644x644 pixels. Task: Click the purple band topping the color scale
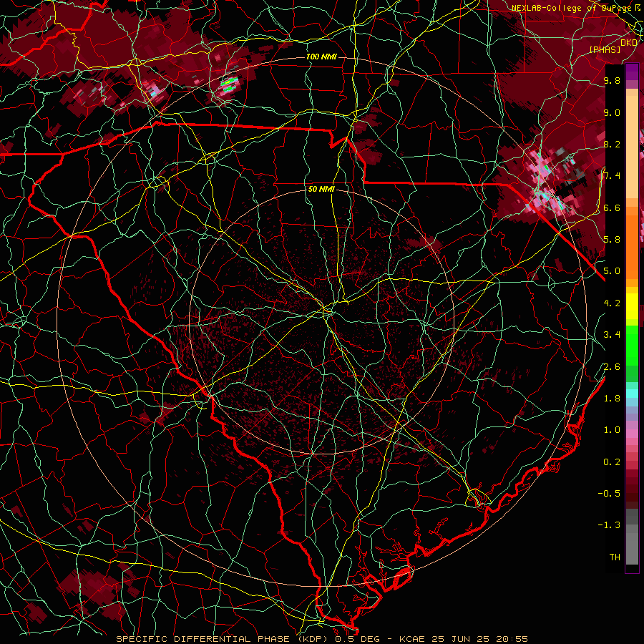point(632,72)
